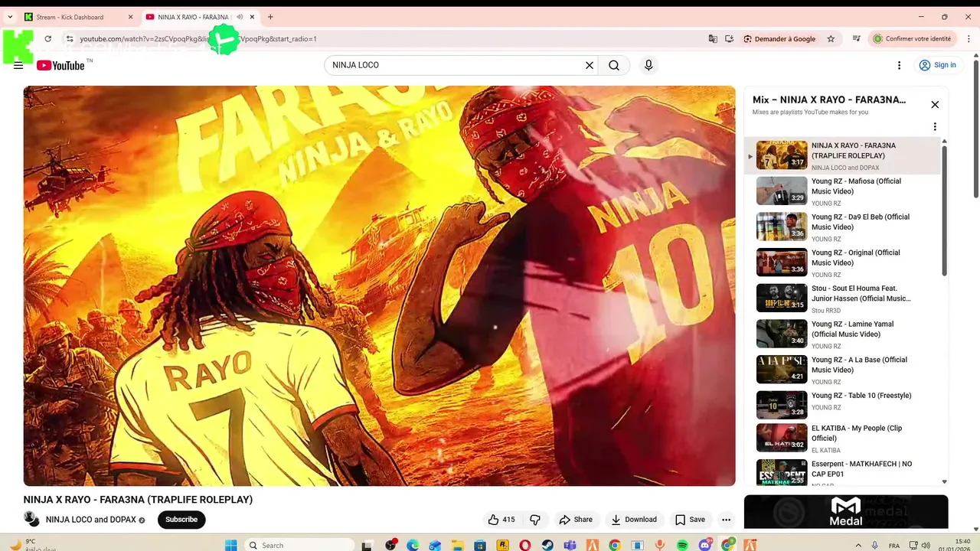Play Young RZ - A La Base

pos(842,370)
